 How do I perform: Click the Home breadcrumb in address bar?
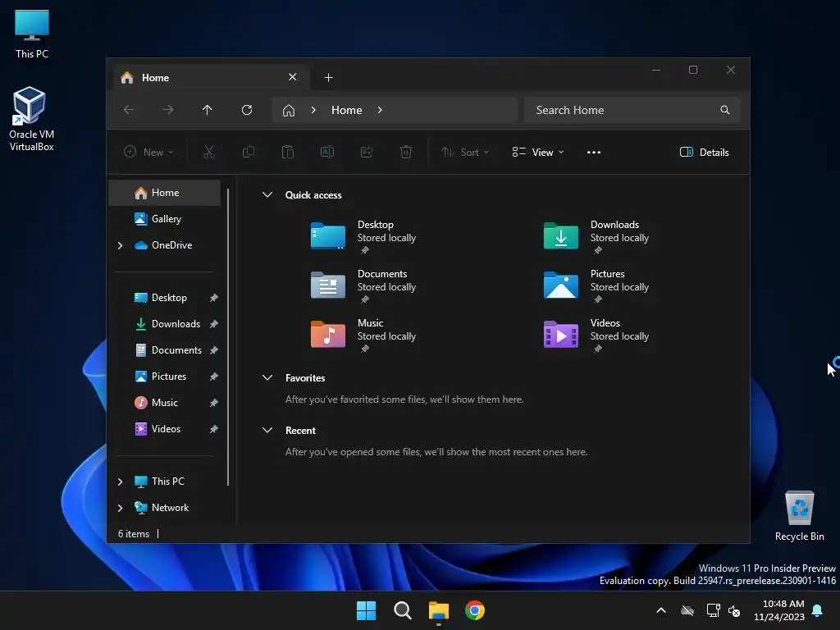click(x=347, y=110)
